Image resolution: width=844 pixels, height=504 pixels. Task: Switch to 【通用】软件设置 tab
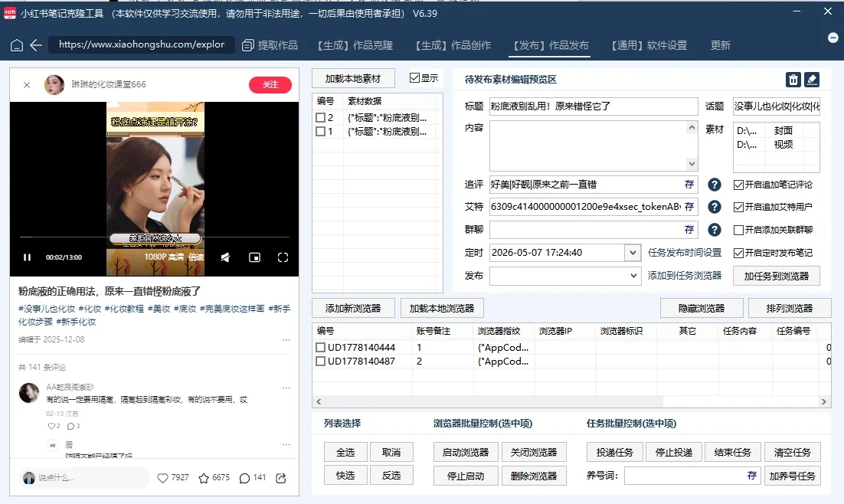(649, 45)
